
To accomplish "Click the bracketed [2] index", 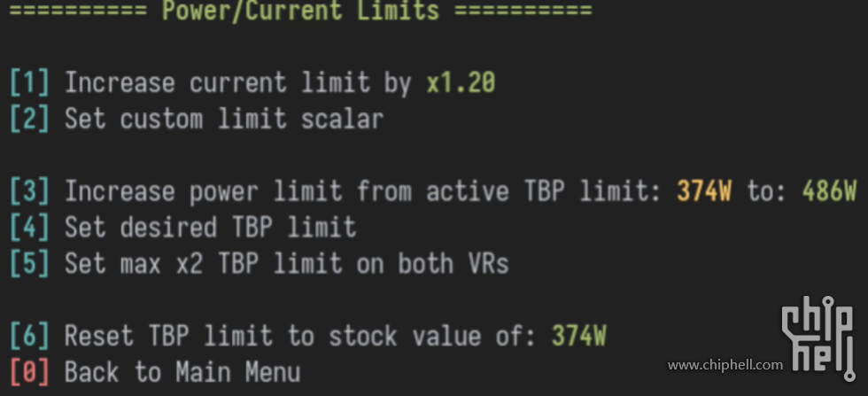I will [x=30, y=119].
